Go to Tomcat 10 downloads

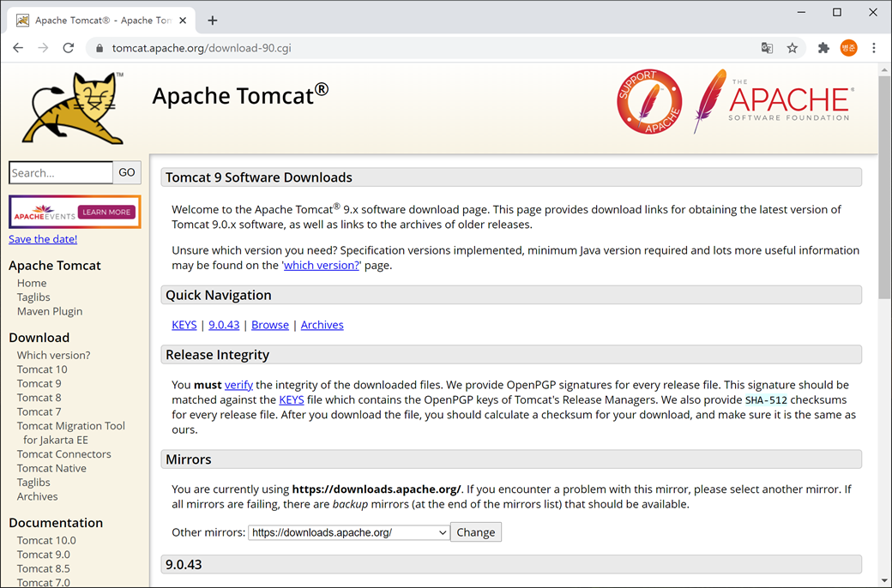coord(42,369)
